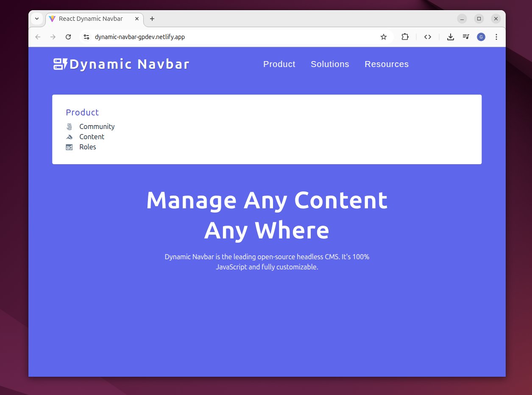Click the Content row icon
The width and height of the screenshot is (532, 395).
tap(69, 137)
